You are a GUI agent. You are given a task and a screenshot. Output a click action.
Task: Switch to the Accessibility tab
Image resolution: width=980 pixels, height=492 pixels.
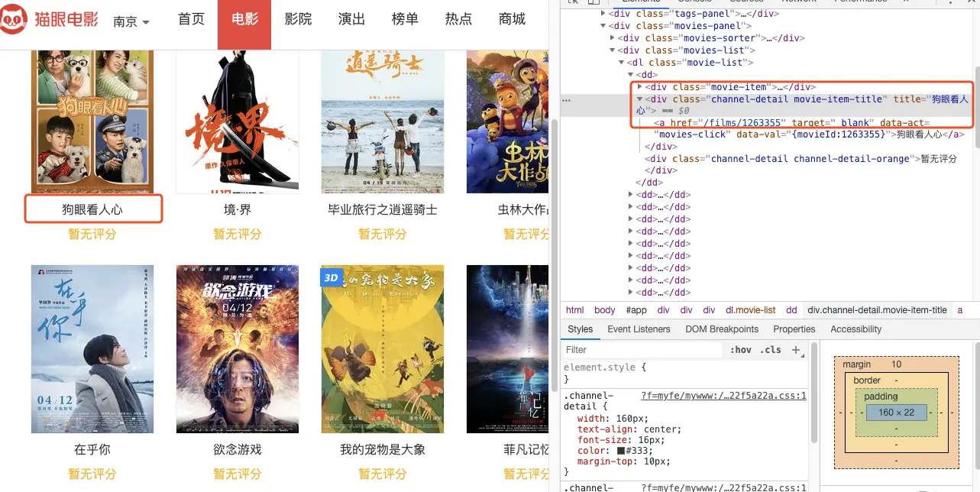855,329
